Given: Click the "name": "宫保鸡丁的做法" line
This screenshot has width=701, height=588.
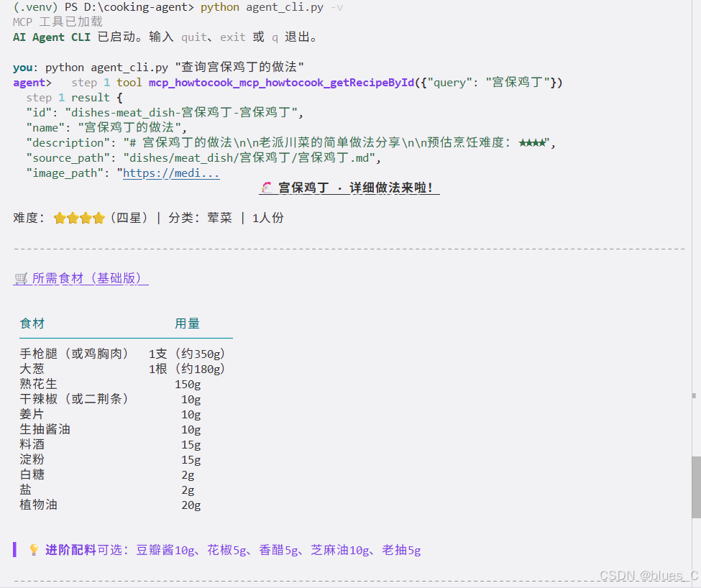Looking at the screenshot, I should (106, 128).
